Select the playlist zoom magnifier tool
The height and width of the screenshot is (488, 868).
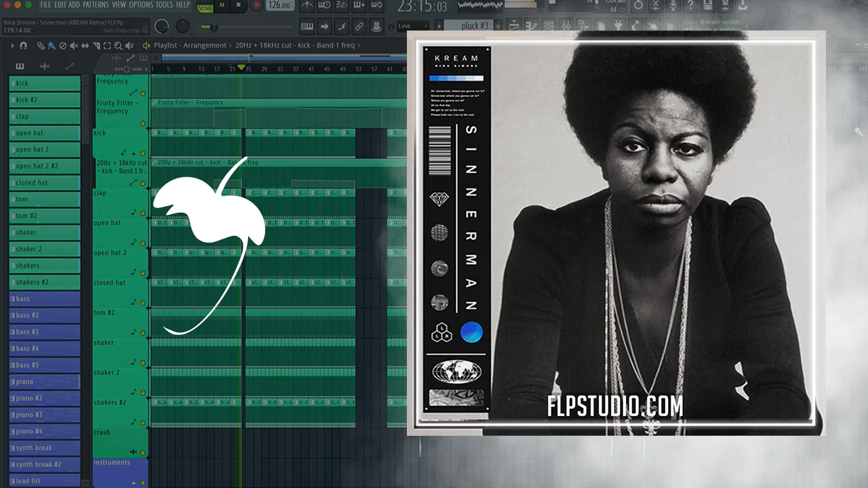[x=118, y=45]
